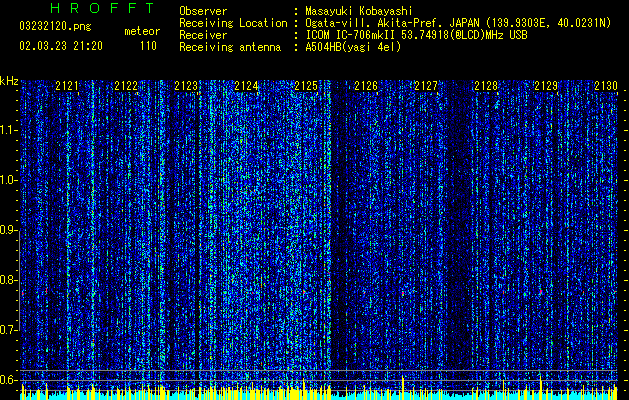Click the Observer field label
Viewport: 629px width, 400px height.
[203, 12]
